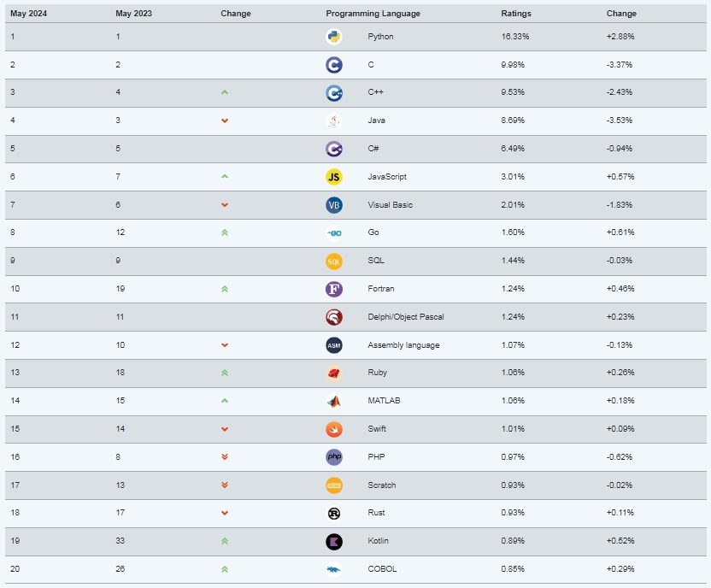Click the green up arrow for C++
Image resolution: width=711 pixels, height=588 pixels.
[x=225, y=92]
